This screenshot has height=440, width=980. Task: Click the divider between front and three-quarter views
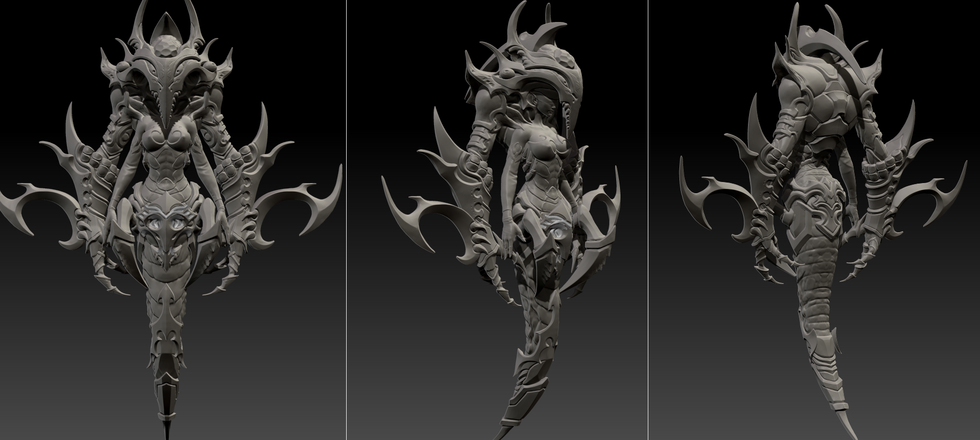pyautogui.click(x=346, y=220)
